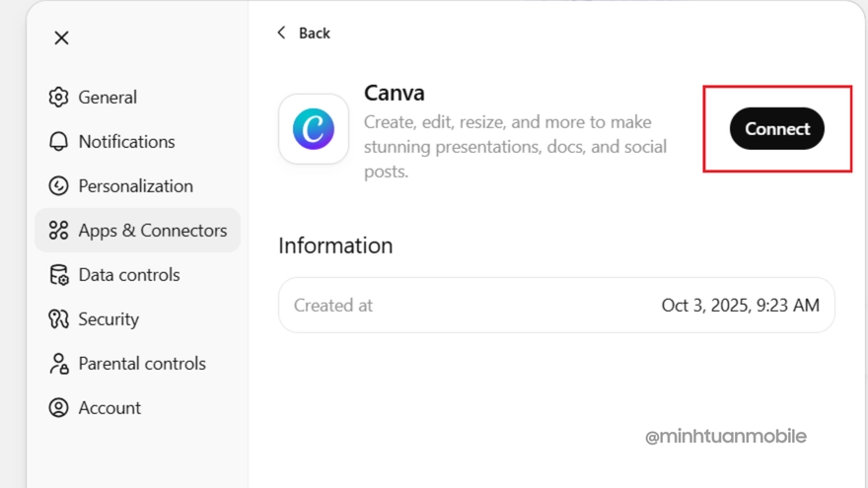Click the Created at information row

click(556, 306)
